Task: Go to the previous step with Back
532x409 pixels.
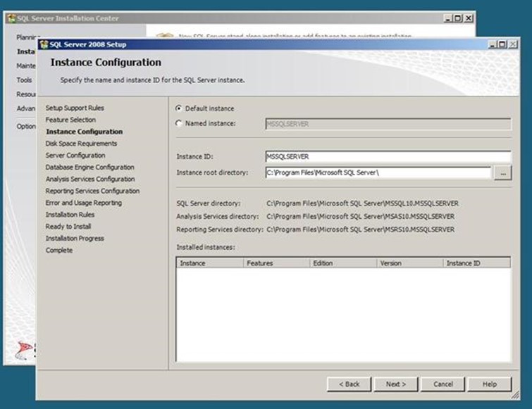Action: tap(349, 384)
